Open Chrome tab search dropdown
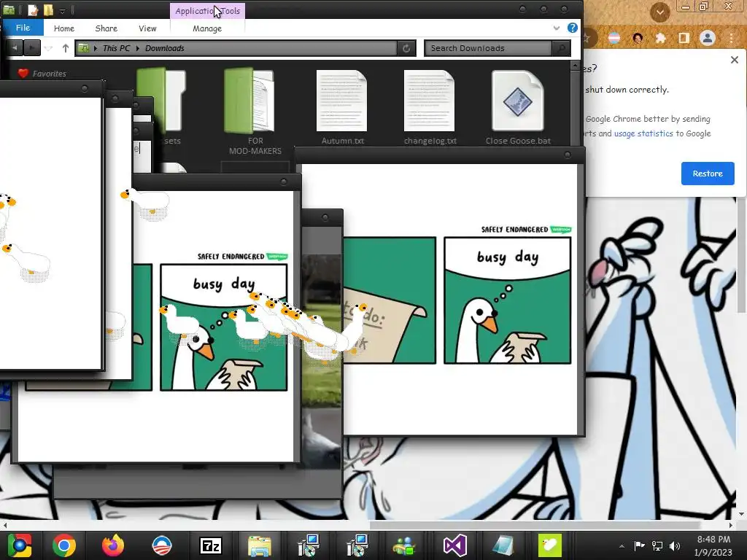 coord(659,12)
